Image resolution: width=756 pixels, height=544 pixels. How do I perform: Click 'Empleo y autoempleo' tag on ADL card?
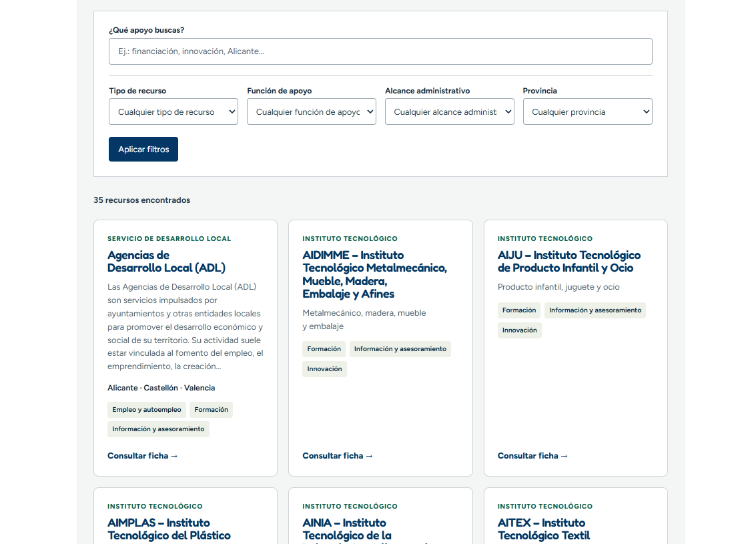pos(147,410)
